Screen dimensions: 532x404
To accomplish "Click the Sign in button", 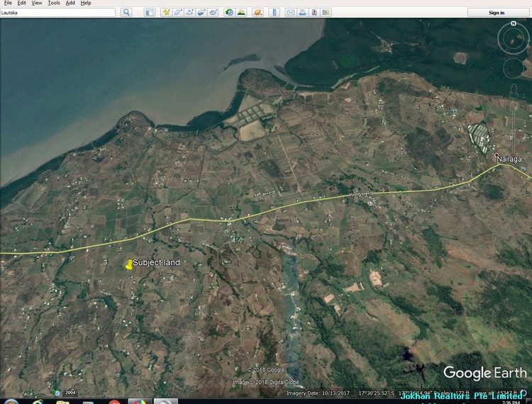I will coord(497,12).
